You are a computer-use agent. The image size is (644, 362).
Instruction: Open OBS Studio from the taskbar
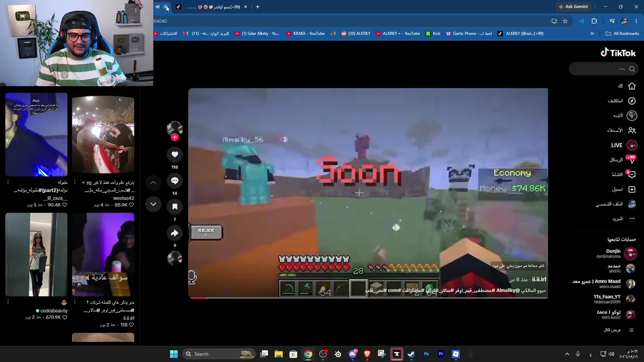(323, 354)
